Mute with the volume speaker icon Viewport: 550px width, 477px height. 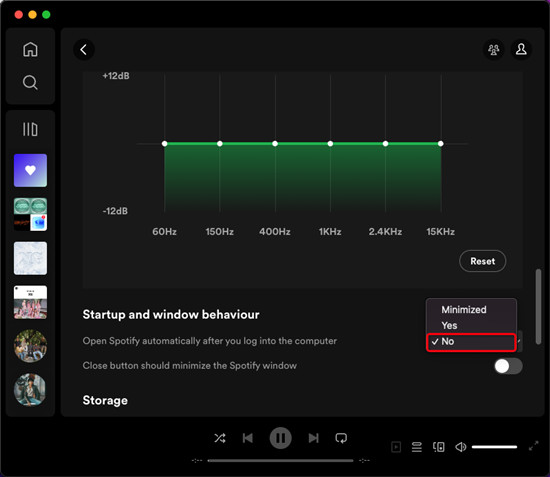pyautogui.click(x=461, y=447)
